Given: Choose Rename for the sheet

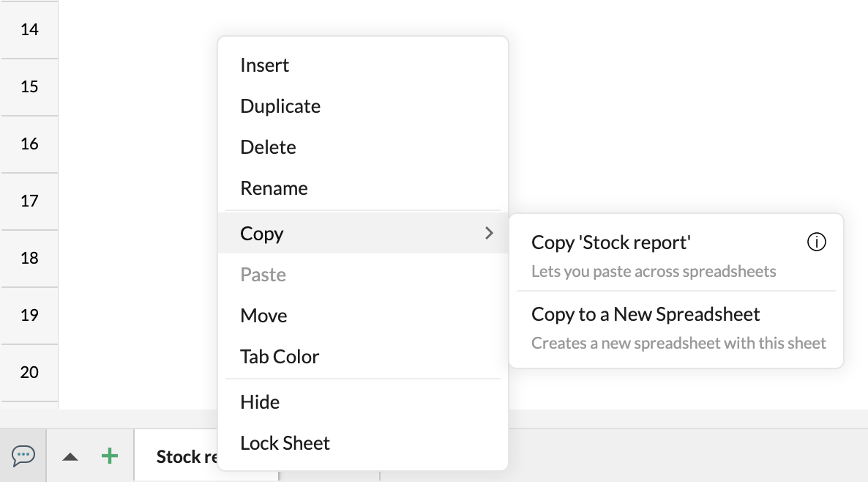Looking at the screenshot, I should click(x=274, y=188).
